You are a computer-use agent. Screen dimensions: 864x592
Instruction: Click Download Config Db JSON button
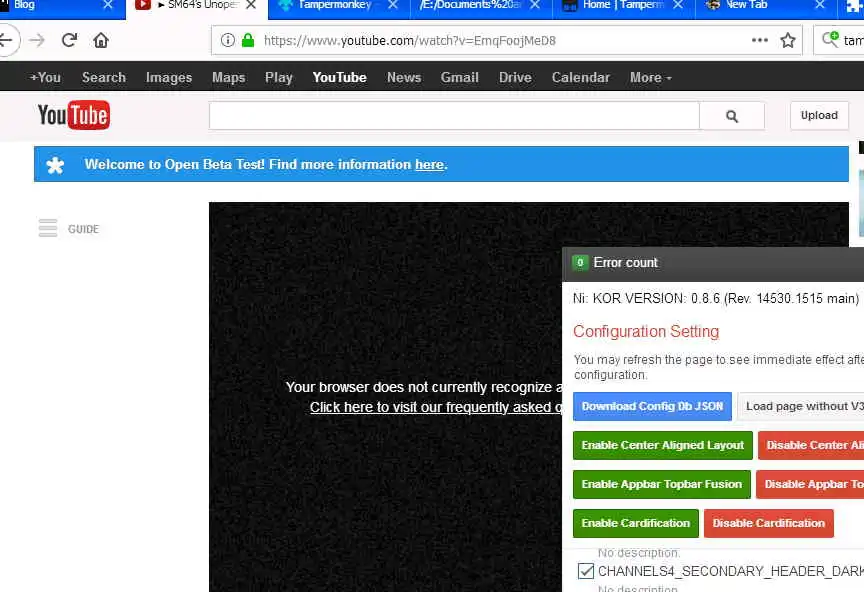652,407
